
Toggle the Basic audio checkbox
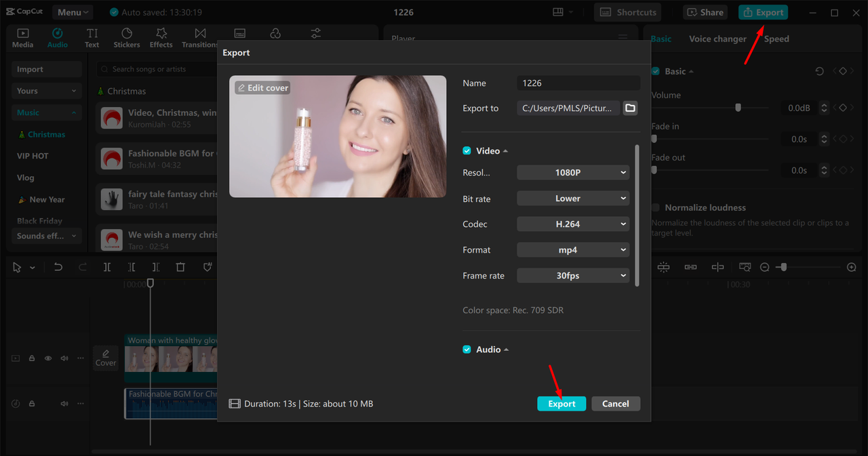coord(656,71)
